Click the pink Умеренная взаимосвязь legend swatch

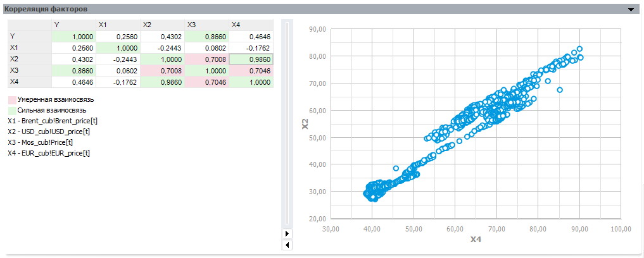[12, 99]
